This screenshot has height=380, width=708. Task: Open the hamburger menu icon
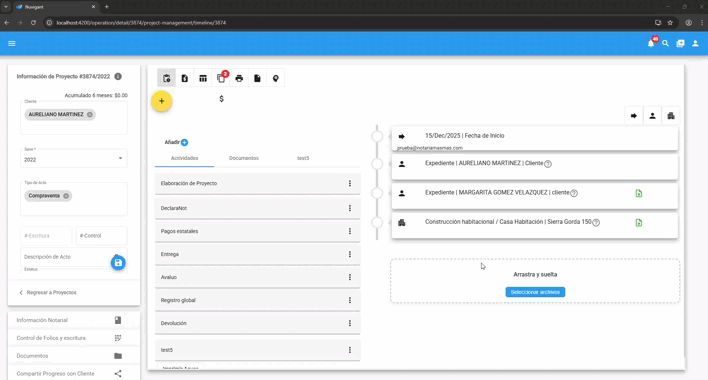pos(12,43)
